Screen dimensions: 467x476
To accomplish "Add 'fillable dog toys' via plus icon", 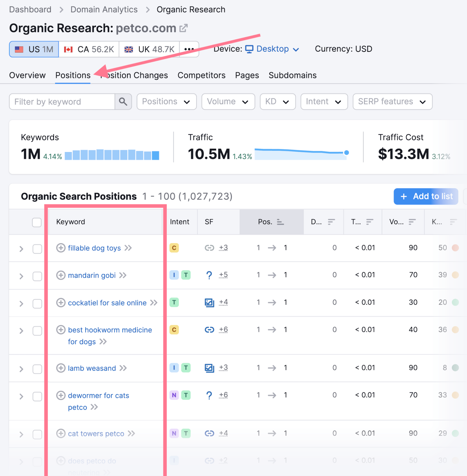I will point(61,248).
